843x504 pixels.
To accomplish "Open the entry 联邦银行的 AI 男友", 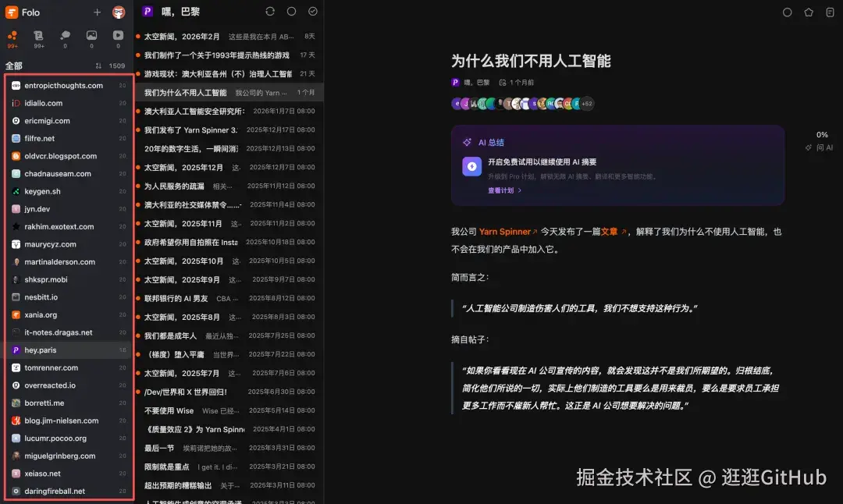I will (229, 298).
